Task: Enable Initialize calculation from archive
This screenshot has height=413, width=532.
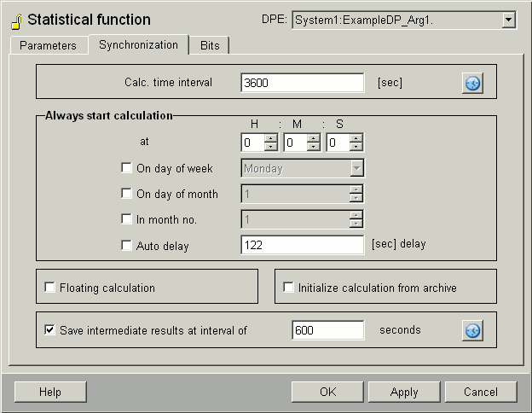Action: tap(288, 288)
